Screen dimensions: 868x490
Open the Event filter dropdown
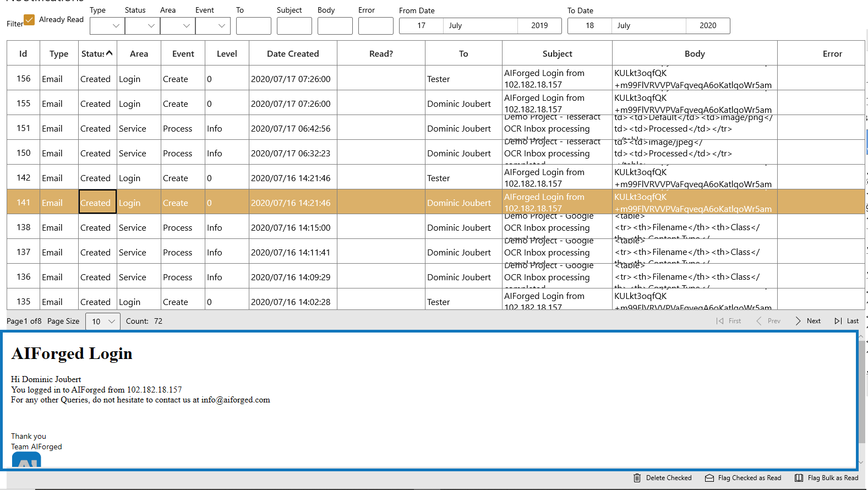point(213,26)
